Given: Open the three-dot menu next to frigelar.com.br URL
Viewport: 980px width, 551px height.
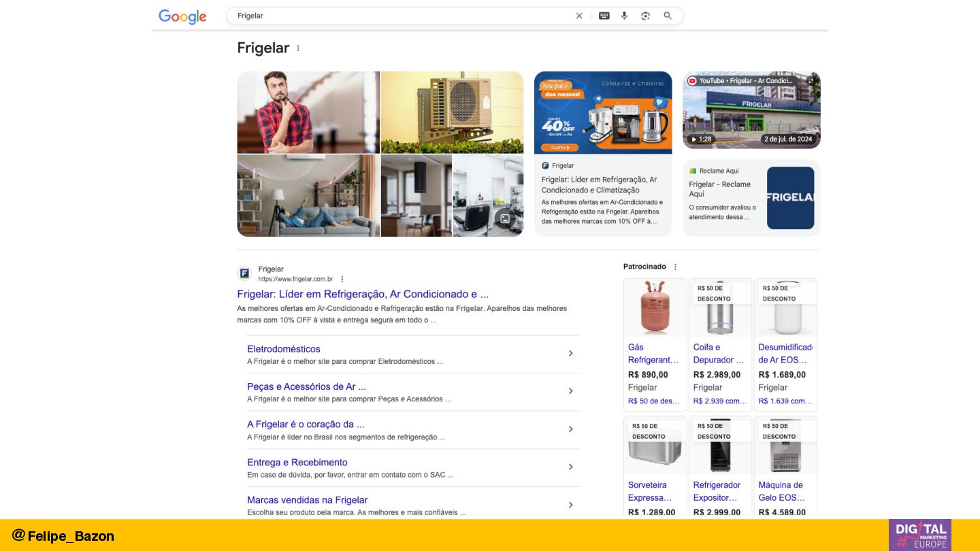Looking at the screenshot, I should click(x=342, y=279).
